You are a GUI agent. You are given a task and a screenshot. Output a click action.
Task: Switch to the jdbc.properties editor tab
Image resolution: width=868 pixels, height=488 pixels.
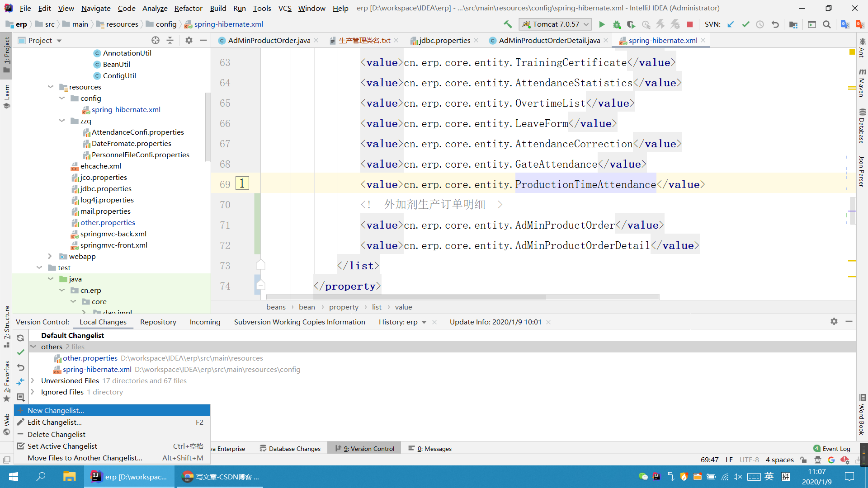click(x=444, y=40)
